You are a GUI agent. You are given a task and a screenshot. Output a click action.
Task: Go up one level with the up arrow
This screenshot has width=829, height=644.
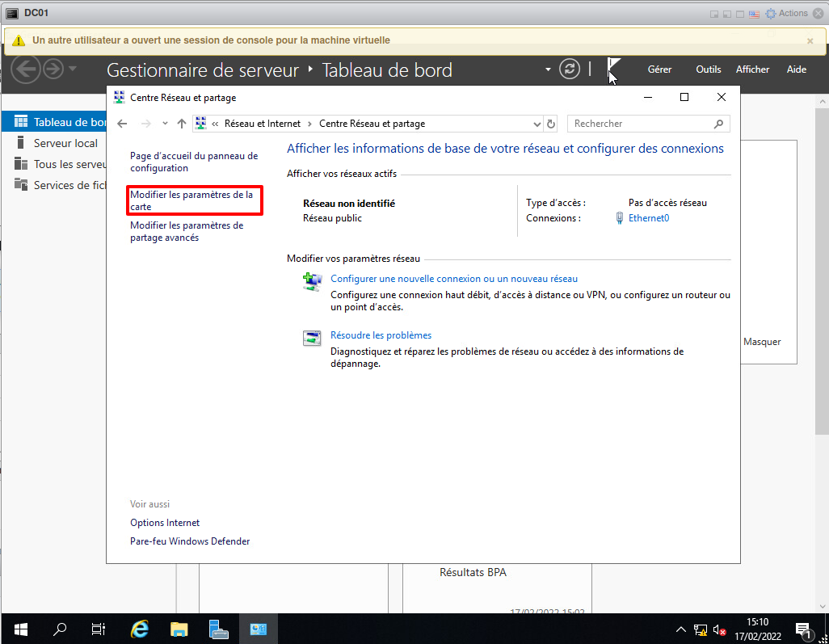pyautogui.click(x=182, y=124)
